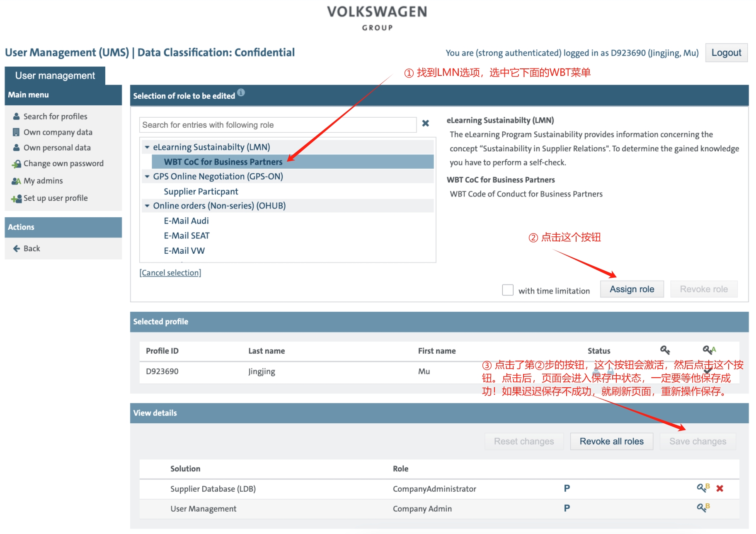Select the E-Mail Audi role
This screenshot has height=534, width=756.
coord(186,221)
